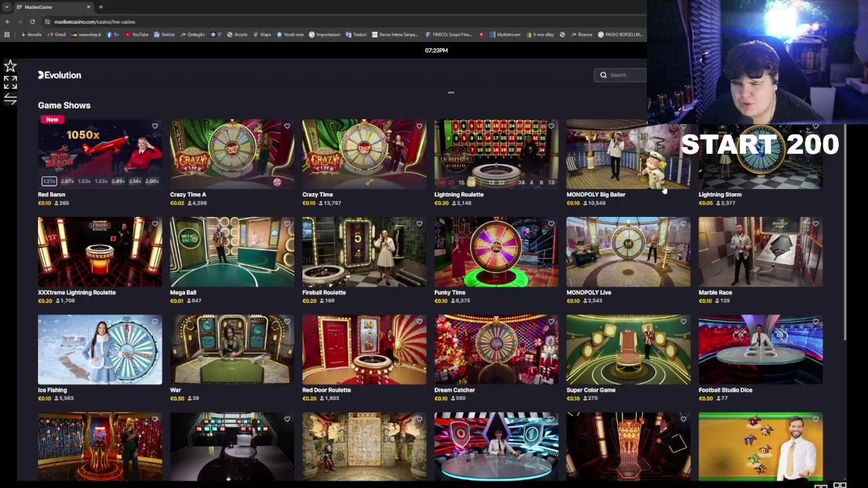Favorite Mega Ball with its heart

[x=287, y=224]
